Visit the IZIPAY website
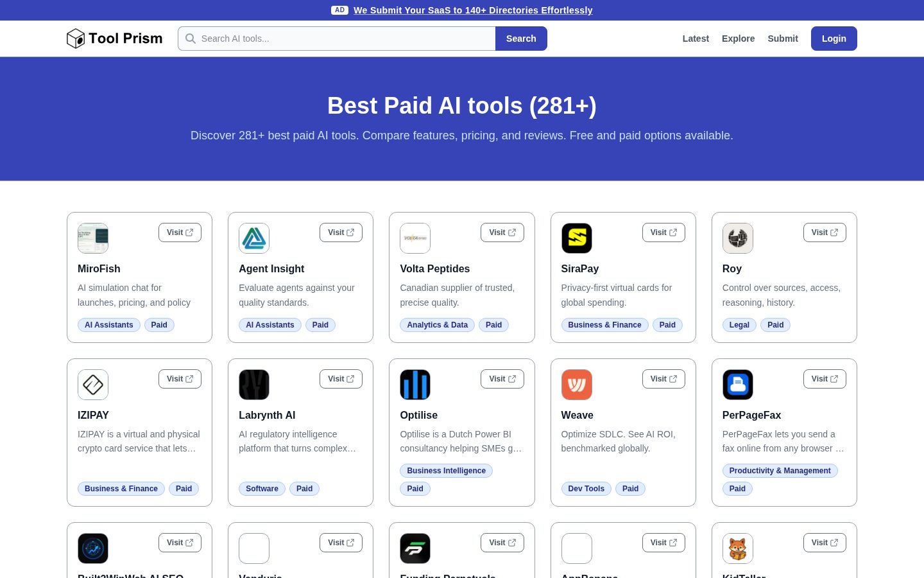924x578 pixels. (x=180, y=379)
